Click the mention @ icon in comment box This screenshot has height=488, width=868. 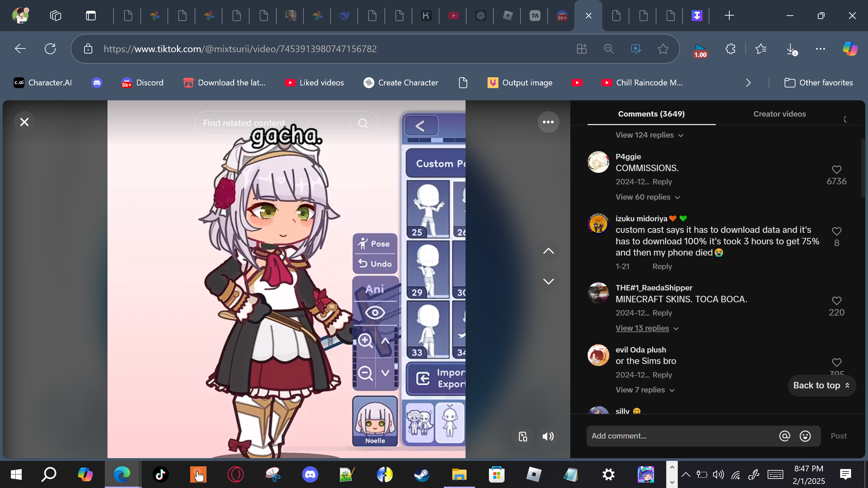click(784, 436)
